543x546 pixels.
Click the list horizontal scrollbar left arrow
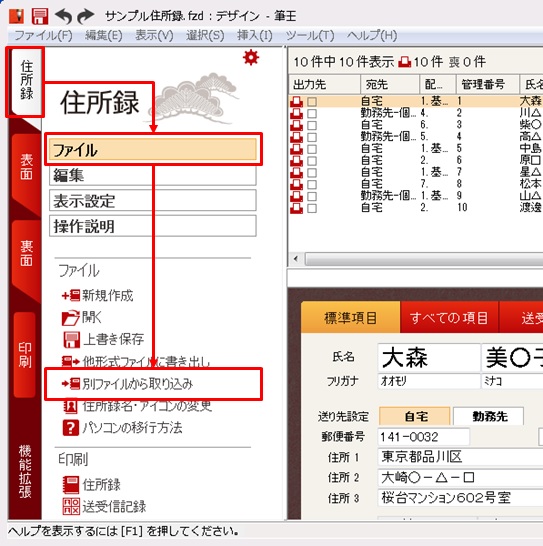point(296,259)
